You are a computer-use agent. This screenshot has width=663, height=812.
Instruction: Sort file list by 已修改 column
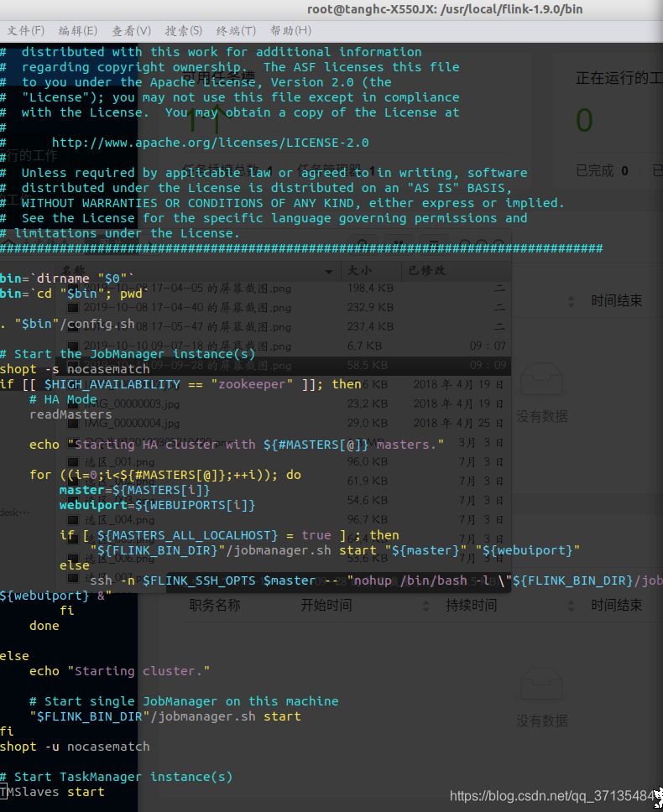point(427,271)
